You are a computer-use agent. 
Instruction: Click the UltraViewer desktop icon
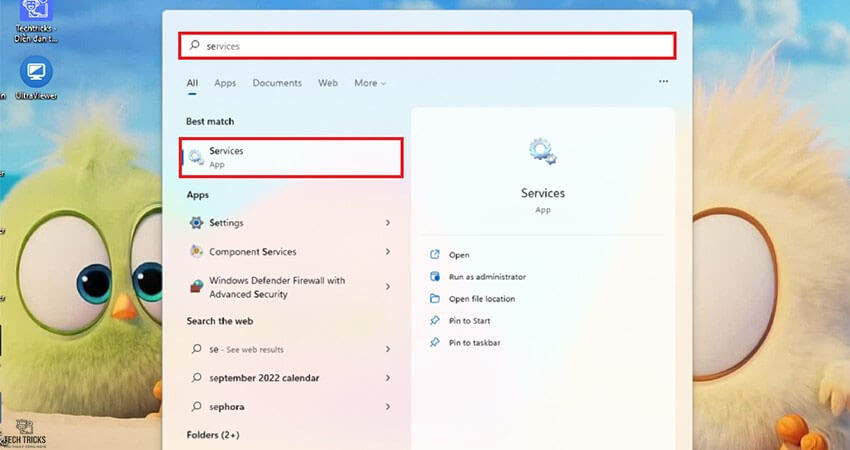click(x=36, y=79)
